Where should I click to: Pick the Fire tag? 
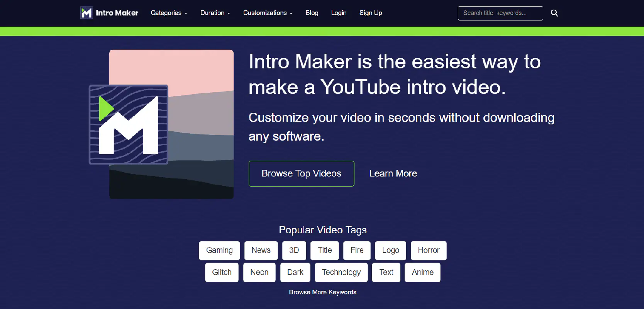(357, 250)
